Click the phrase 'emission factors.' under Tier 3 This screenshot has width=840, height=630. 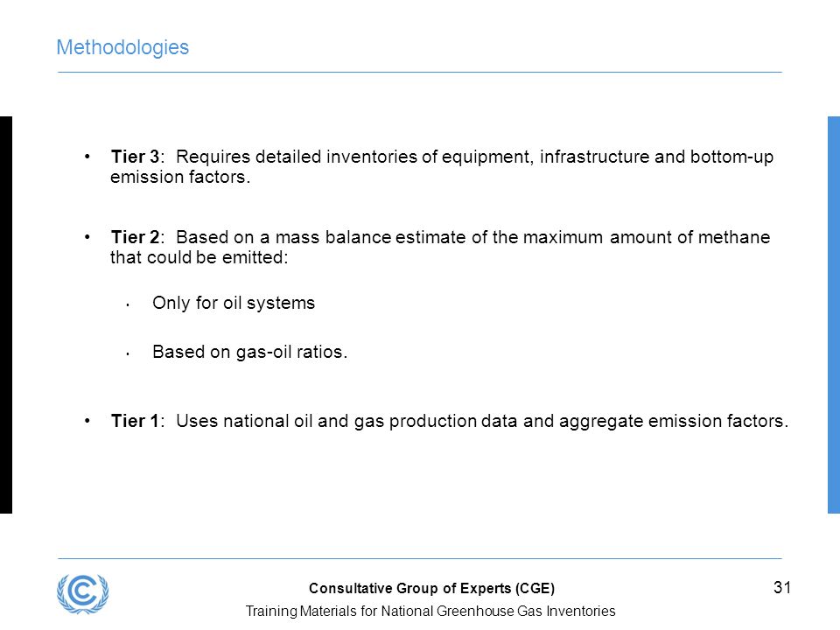(x=180, y=177)
